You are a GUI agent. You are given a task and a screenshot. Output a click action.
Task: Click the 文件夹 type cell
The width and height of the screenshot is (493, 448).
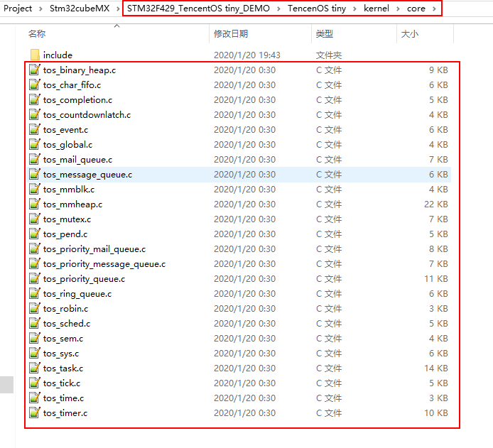[329, 55]
